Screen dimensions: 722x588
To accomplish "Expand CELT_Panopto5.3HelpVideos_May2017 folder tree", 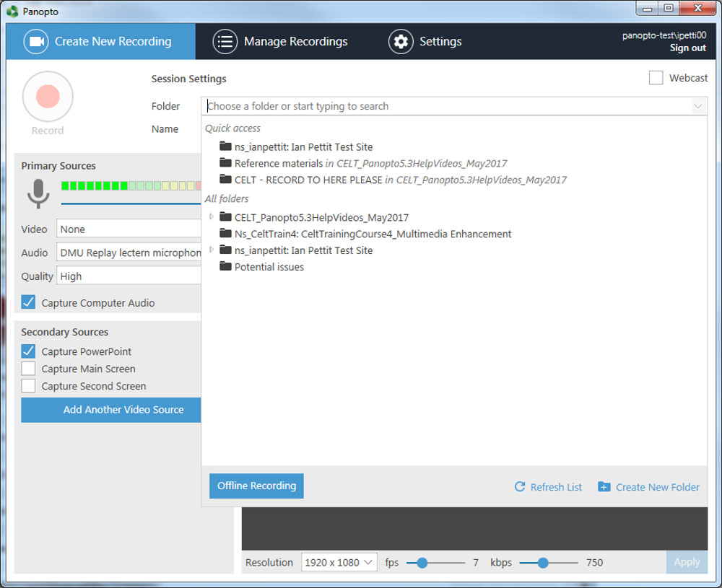I will tap(211, 216).
